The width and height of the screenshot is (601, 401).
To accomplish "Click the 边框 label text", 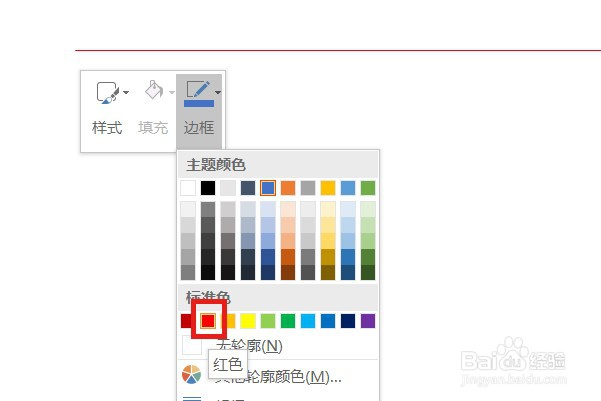I will 199,128.
